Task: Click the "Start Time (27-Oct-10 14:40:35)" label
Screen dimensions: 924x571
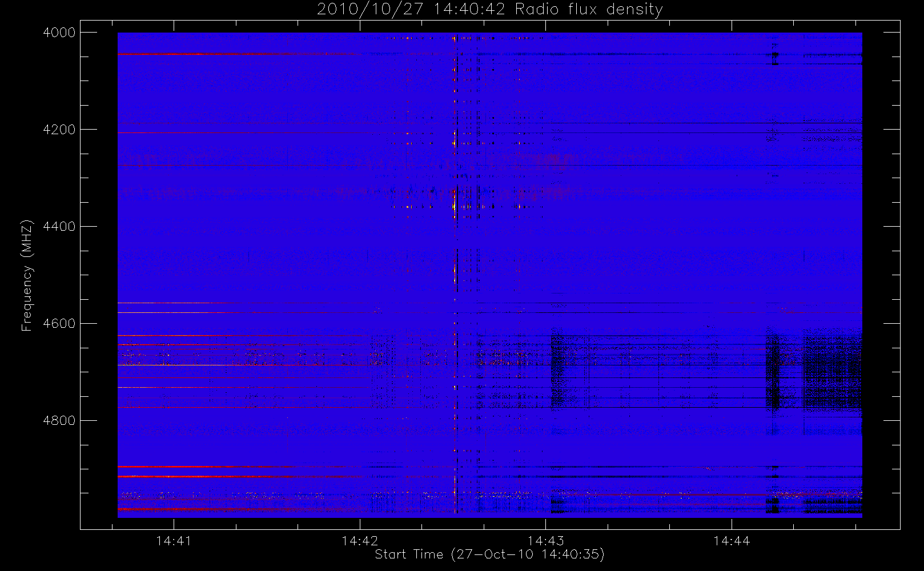Action: point(489,554)
